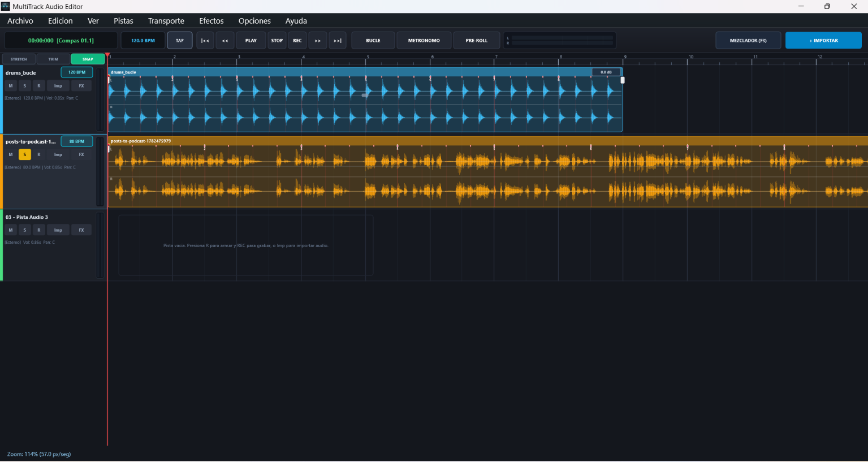The width and height of the screenshot is (868, 462).
Task: Toggle the BUCLE loop mode
Action: coord(373,41)
